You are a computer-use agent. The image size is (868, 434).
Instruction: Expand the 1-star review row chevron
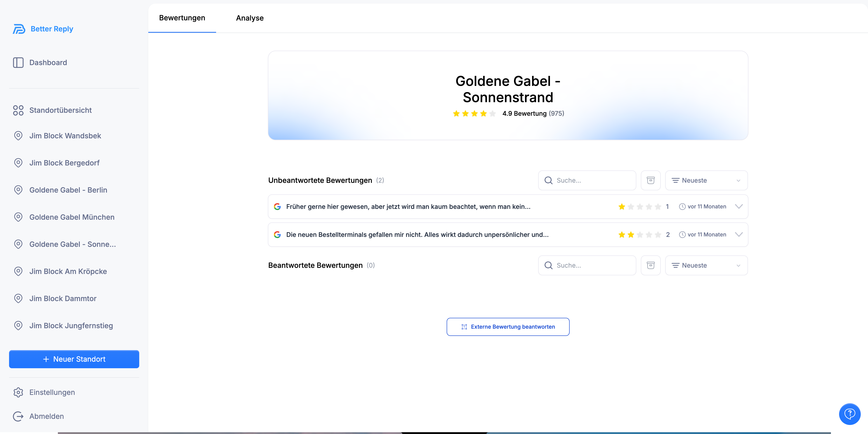pos(739,207)
